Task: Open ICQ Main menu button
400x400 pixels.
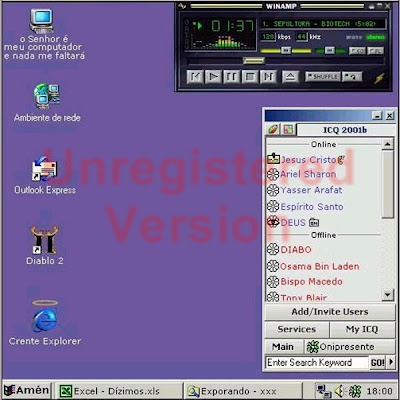Action: [283, 347]
